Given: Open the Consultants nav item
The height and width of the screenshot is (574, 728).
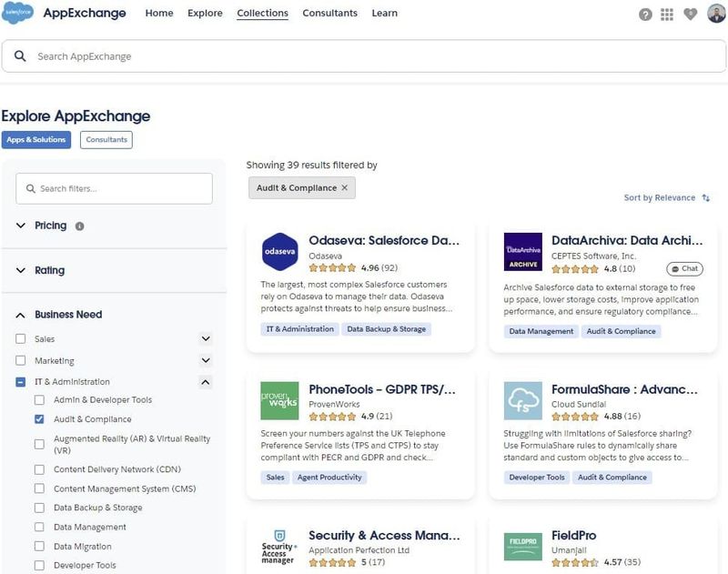Looking at the screenshot, I should (x=329, y=13).
